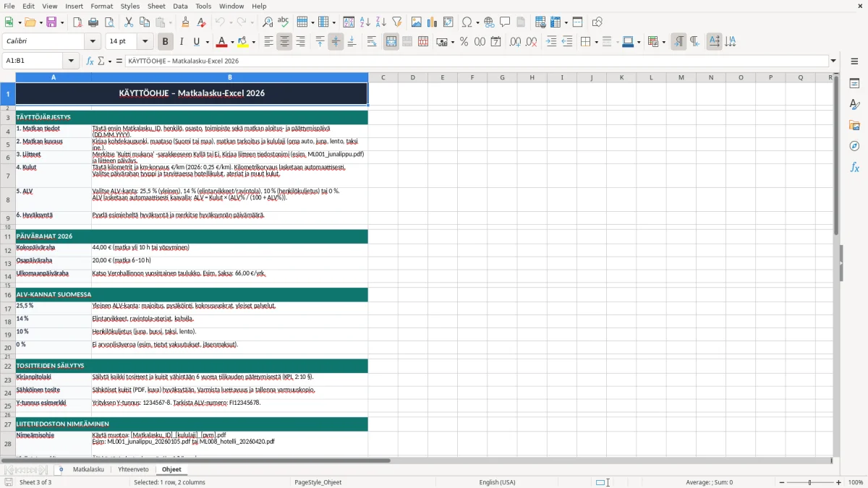Toggle Bold formatting
Image resolution: width=868 pixels, height=488 pixels.
[x=165, y=42]
